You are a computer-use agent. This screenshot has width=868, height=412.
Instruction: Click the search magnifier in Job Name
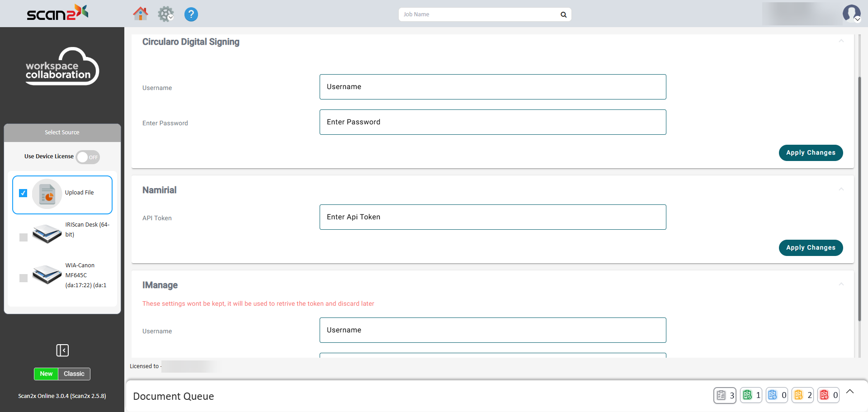(563, 14)
